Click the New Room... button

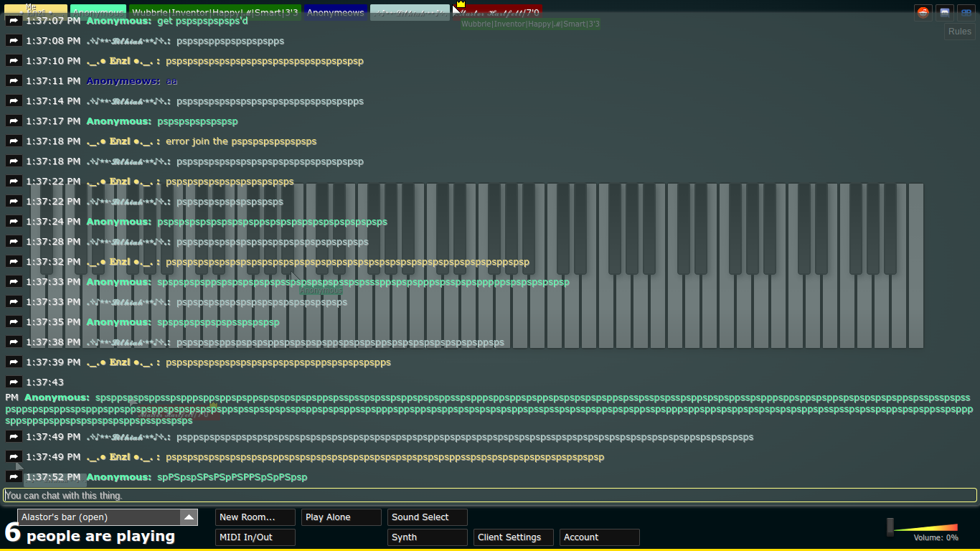point(255,517)
